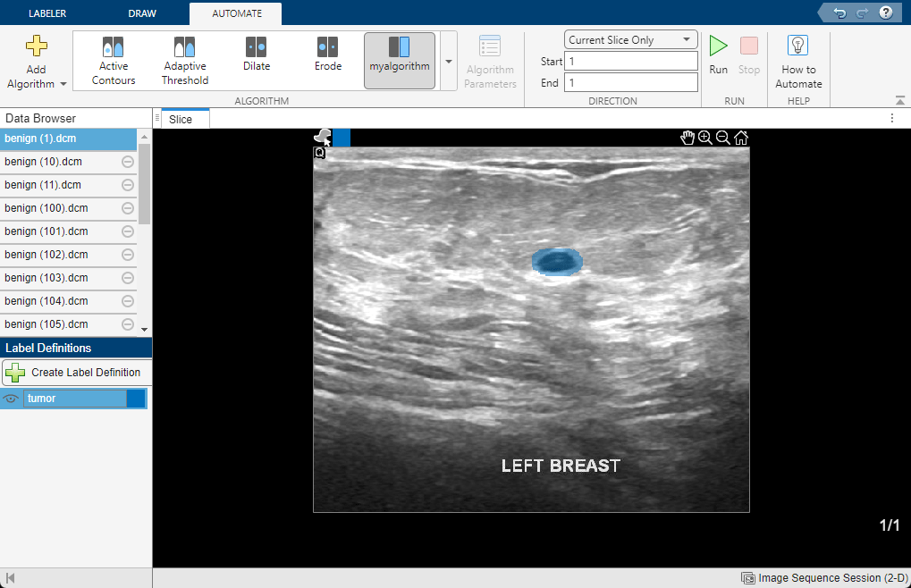The width and height of the screenshot is (911, 588).
Task: Pick the Erode algorithm
Action: 328,55
